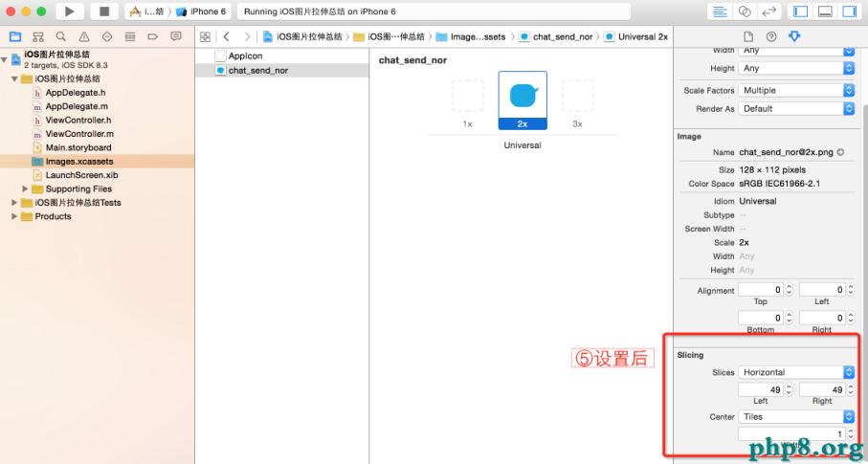Click Universal 2x breadcrumb in jump bar
This screenshot has width=868, height=464.
[636, 37]
